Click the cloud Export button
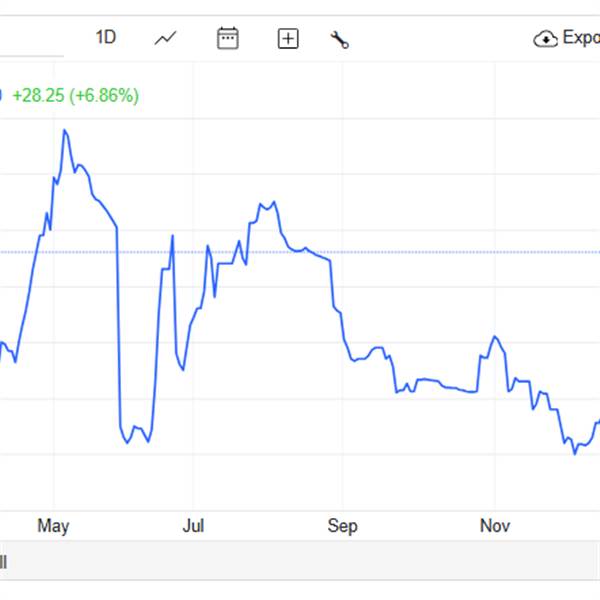 click(567, 38)
